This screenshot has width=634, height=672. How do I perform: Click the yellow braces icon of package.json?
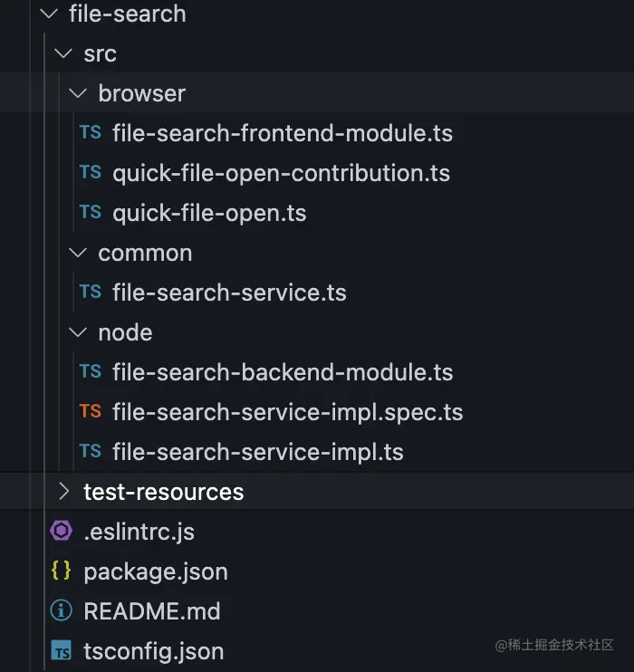(62, 571)
